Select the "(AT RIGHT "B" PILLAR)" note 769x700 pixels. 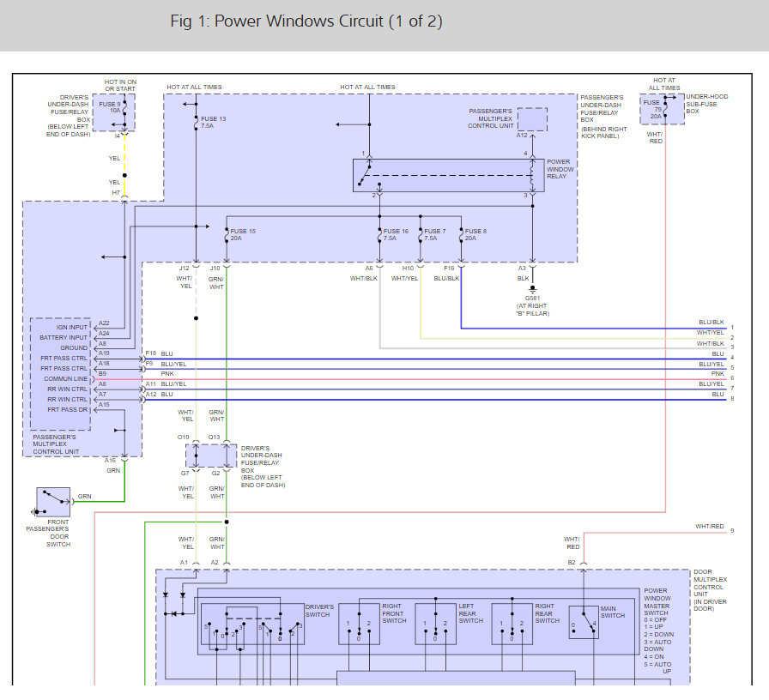click(x=532, y=310)
